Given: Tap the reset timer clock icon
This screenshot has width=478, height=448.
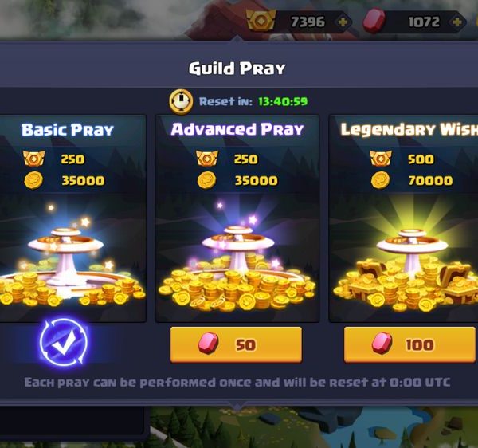Looking at the screenshot, I should [x=181, y=101].
